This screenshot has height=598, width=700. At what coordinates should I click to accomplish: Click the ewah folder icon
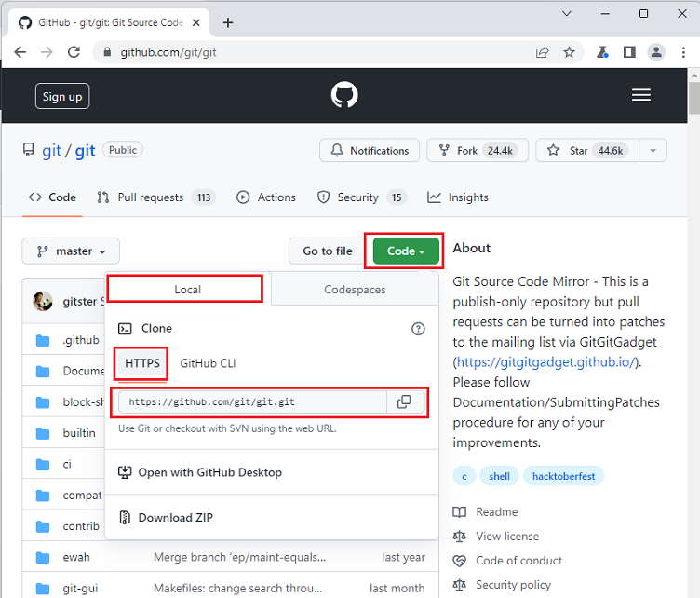43,557
